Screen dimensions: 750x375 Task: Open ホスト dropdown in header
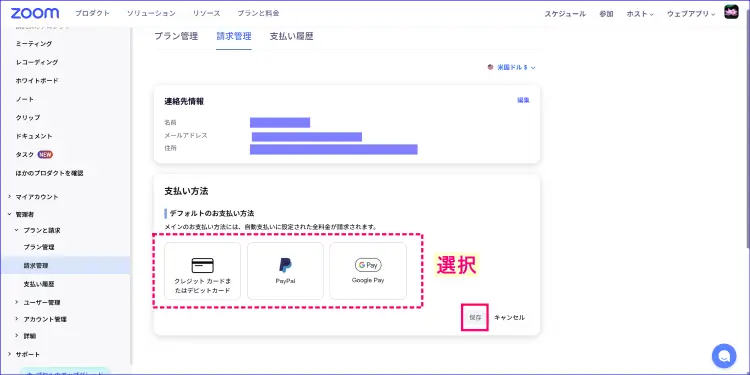click(640, 14)
